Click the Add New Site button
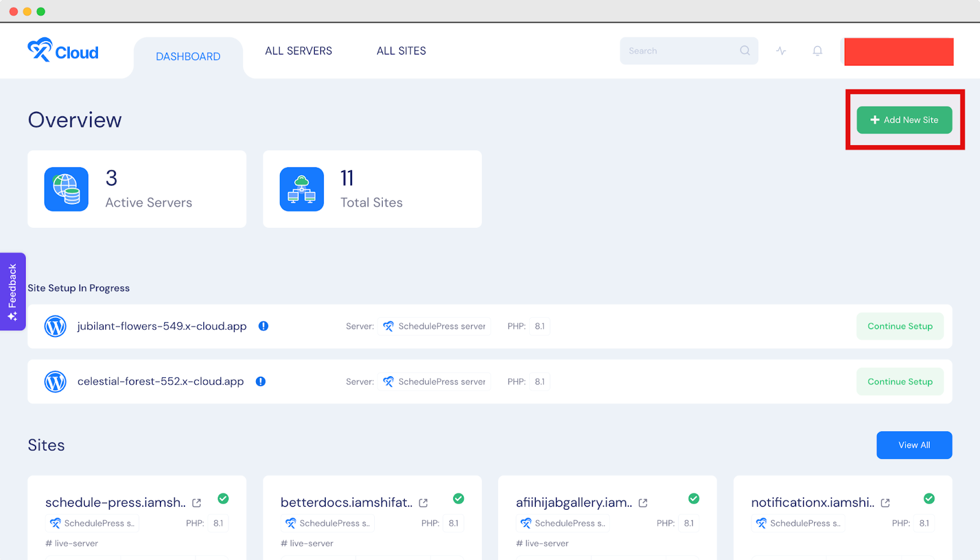 (904, 120)
